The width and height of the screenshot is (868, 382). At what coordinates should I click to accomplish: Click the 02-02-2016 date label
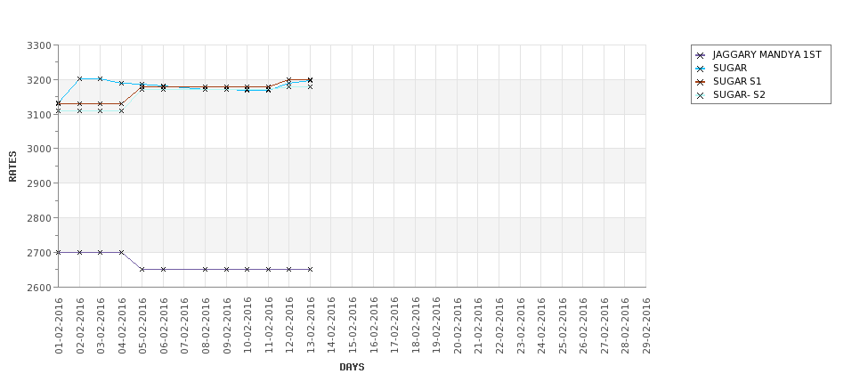tap(80, 326)
